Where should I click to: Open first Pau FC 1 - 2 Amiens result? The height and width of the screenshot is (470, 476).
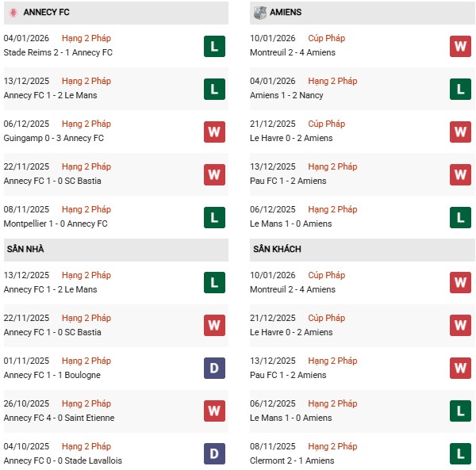(290, 181)
